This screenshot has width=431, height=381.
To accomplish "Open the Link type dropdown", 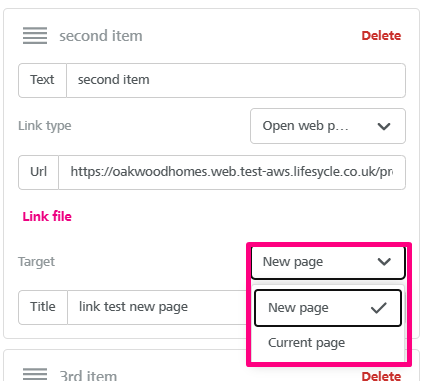I will (x=328, y=126).
